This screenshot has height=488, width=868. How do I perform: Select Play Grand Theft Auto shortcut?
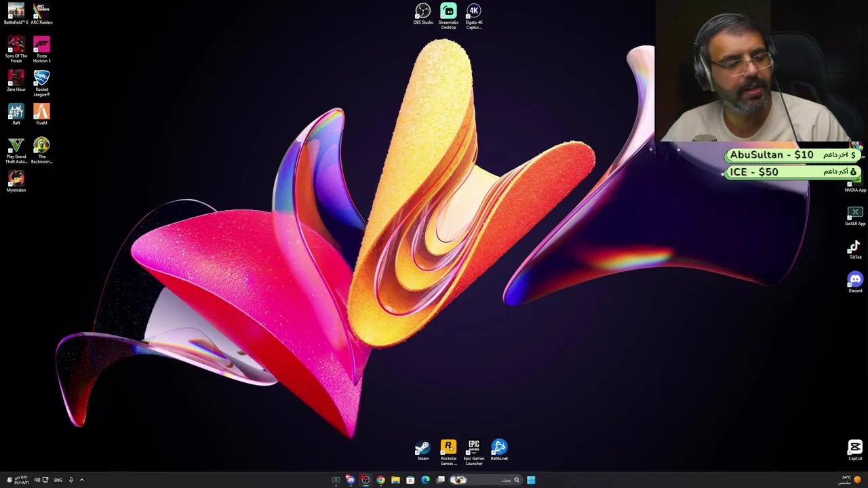(x=16, y=150)
